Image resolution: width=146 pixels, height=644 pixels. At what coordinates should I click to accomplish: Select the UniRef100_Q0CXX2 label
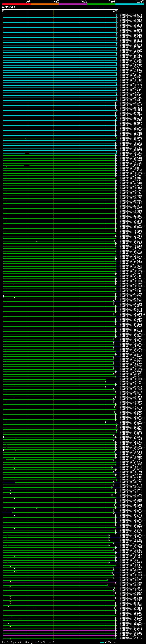(x=131, y=585)
